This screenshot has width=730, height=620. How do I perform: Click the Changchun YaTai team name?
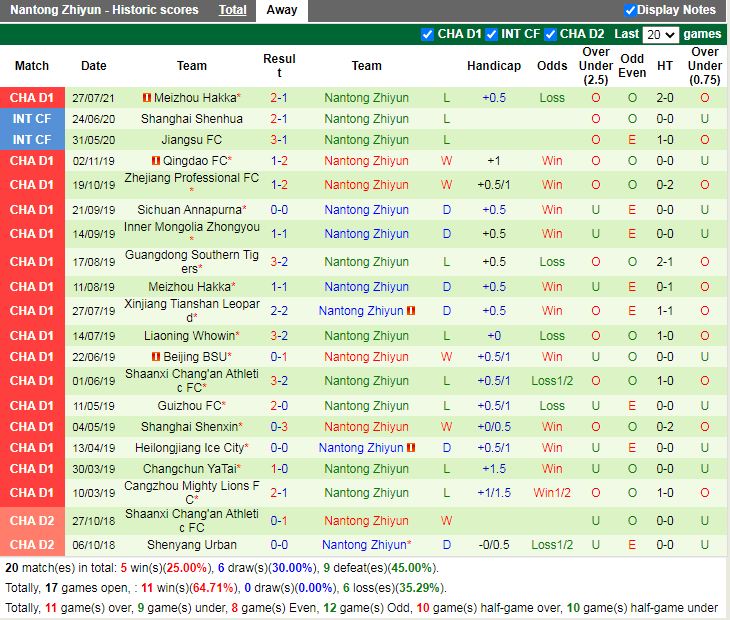(x=189, y=469)
